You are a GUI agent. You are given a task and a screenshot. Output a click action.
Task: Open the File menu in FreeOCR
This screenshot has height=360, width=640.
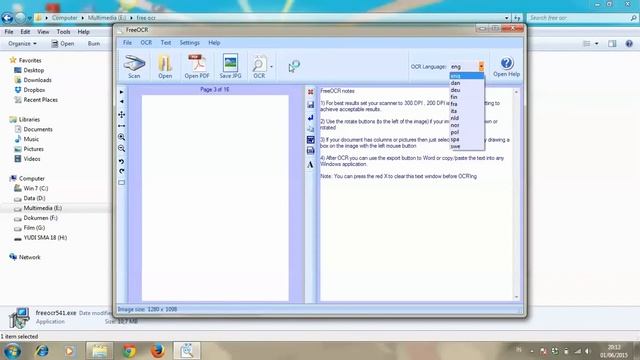pos(127,42)
